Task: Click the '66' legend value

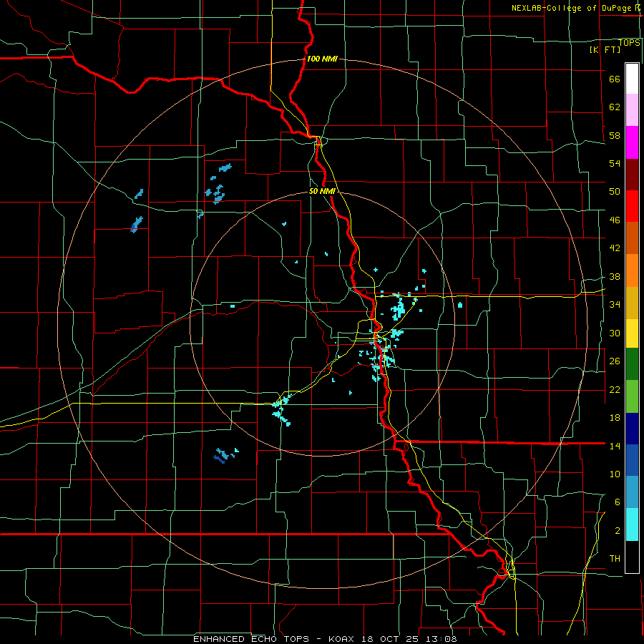Action: tap(615, 79)
